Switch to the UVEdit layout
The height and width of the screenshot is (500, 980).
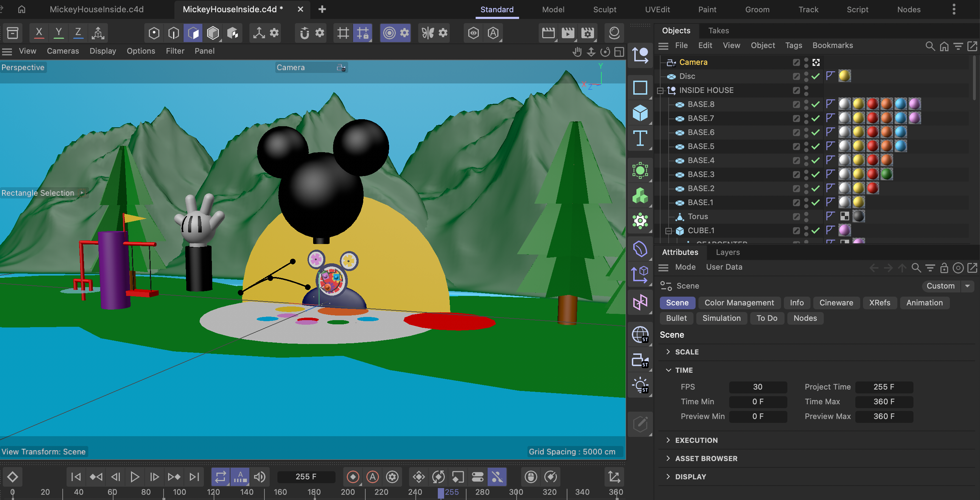click(657, 9)
